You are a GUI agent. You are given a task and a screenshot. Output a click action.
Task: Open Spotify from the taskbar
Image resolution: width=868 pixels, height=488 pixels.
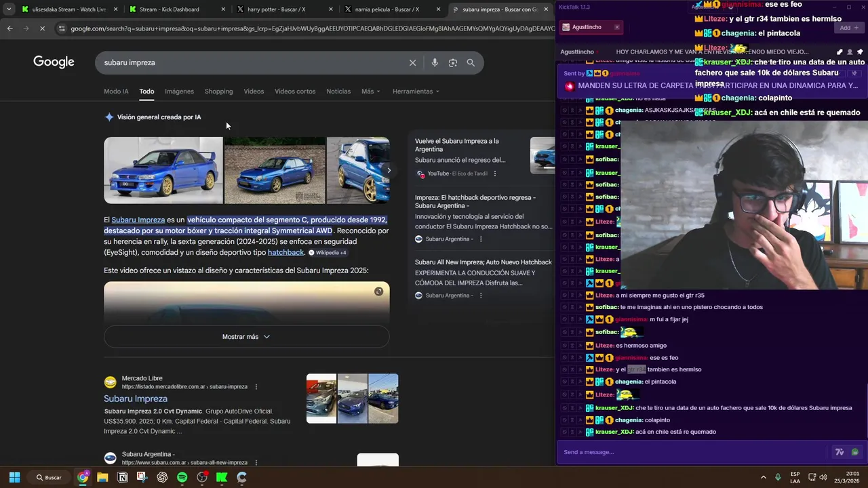click(182, 477)
